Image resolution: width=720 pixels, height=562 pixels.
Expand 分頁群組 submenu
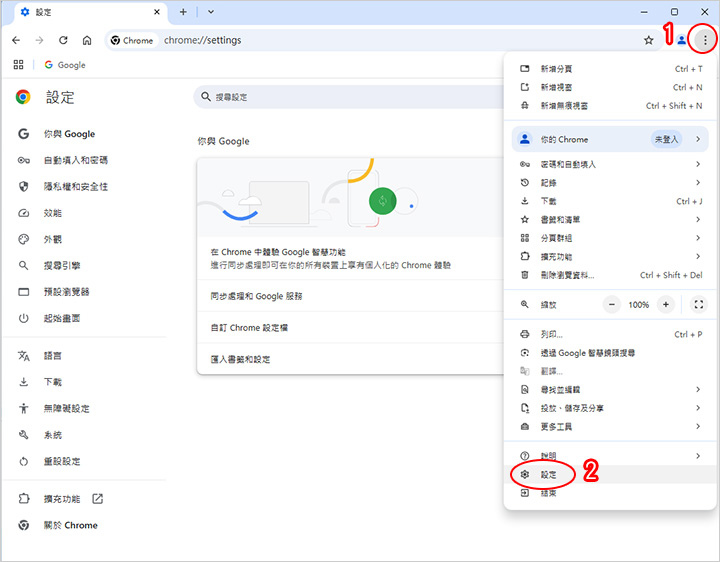pyautogui.click(x=610, y=238)
